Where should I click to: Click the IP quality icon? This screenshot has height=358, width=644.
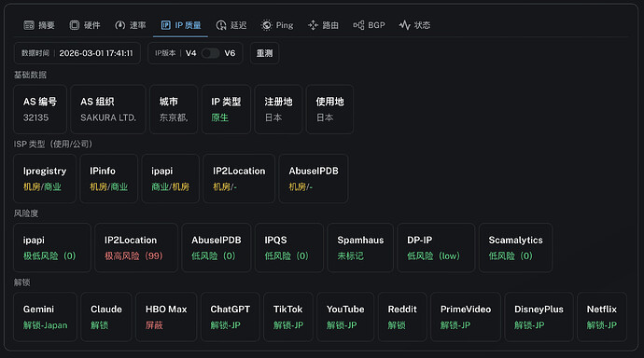[165, 25]
